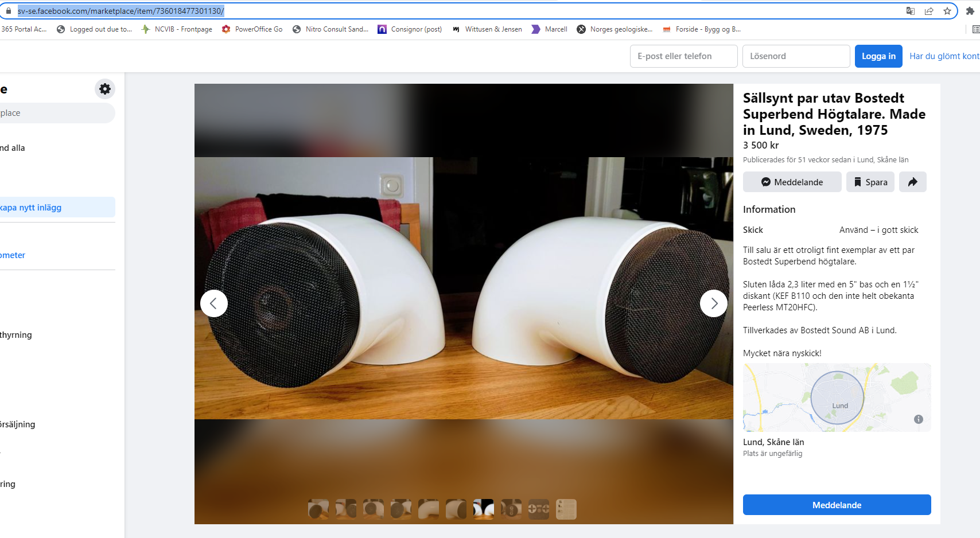
Task: Click the 'Information' heading
Action: [769, 209]
